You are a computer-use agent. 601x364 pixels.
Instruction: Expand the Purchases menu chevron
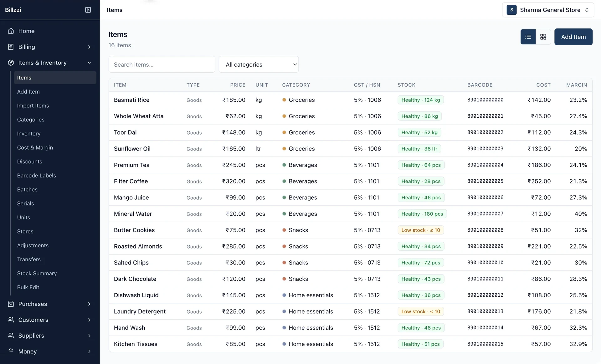tap(89, 304)
